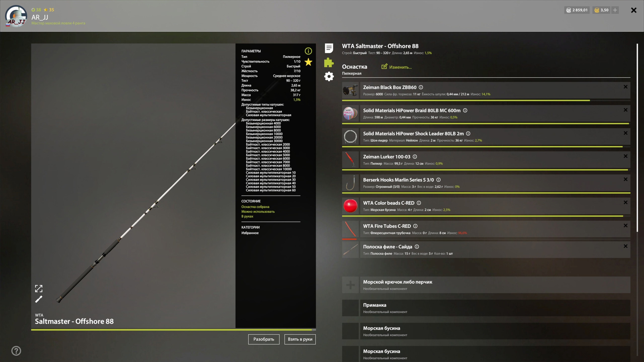Click the Fire Tubes thumbnail
Screen dimensions: 644x362
tap(350, 229)
